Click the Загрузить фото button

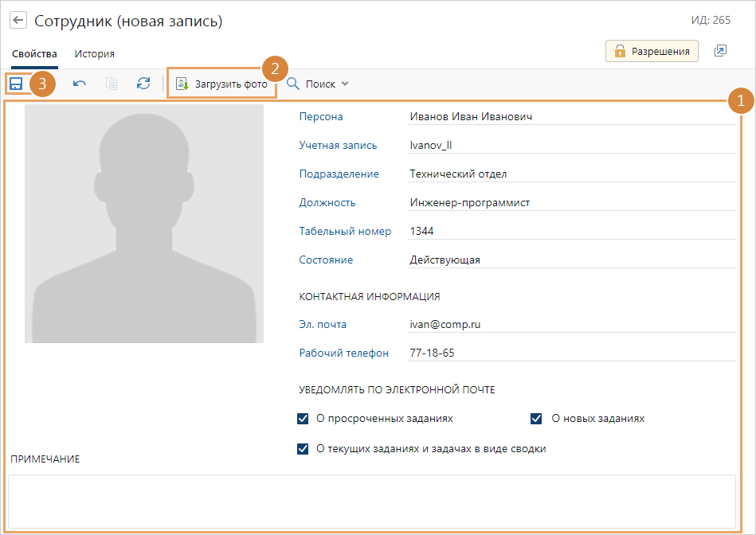click(x=222, y=84)
